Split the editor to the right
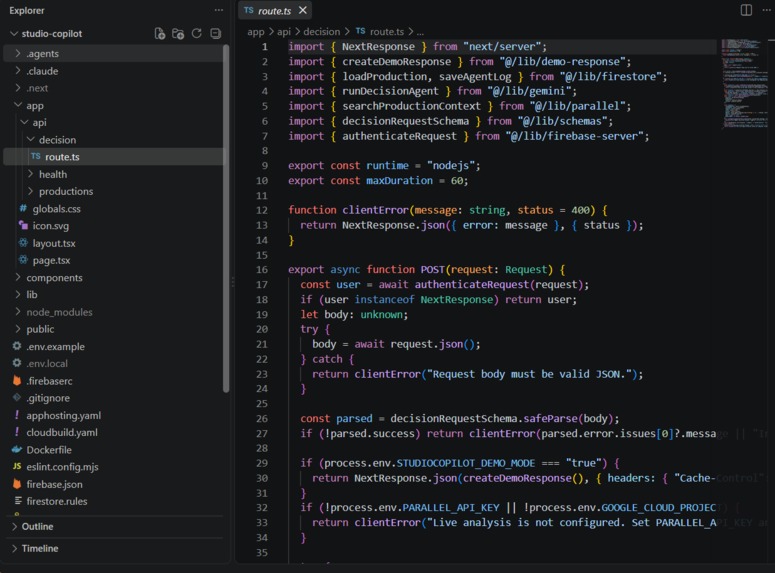This screenshot has width=775, height=573. pos(746,10)
